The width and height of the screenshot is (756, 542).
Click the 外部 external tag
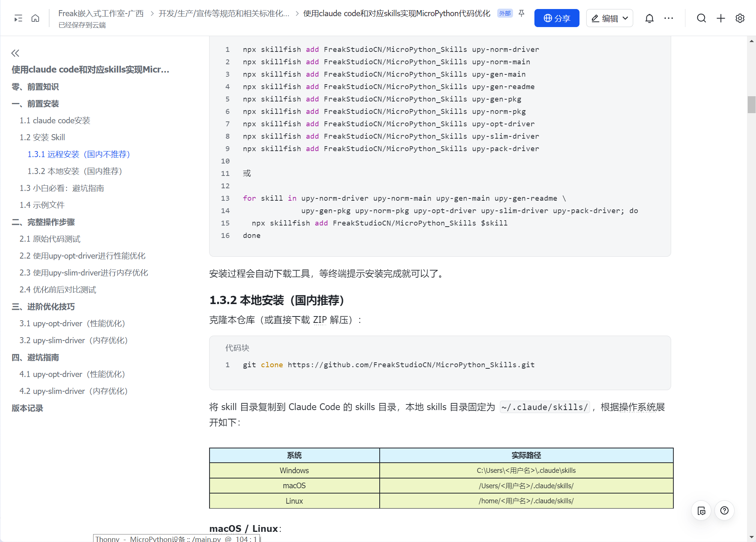pyautogui.click(x=505, y=14)
